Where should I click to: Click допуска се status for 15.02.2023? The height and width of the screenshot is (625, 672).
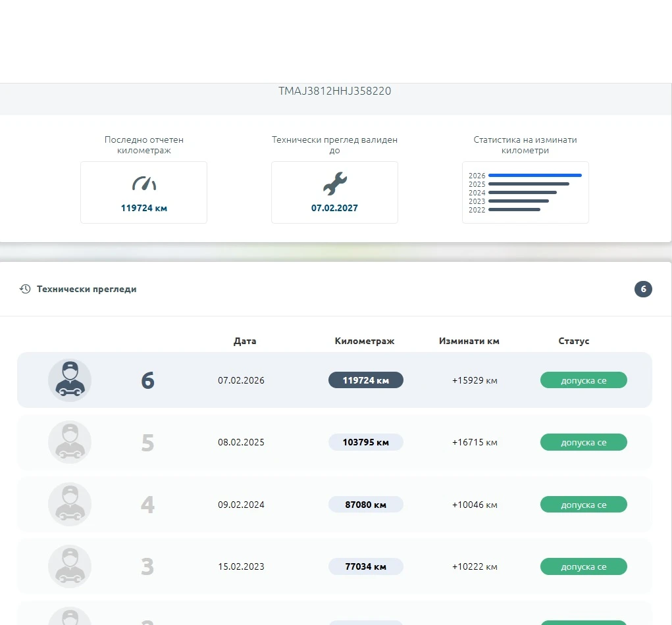[583, 566]
